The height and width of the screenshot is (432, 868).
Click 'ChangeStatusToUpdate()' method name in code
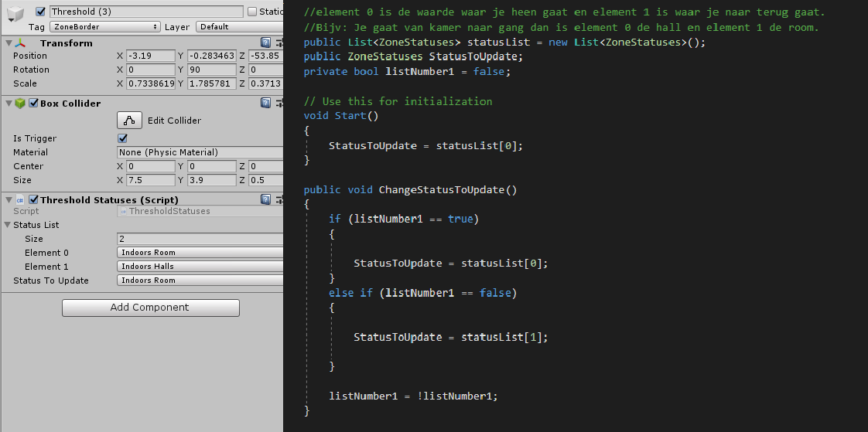(x=448, y=190)
